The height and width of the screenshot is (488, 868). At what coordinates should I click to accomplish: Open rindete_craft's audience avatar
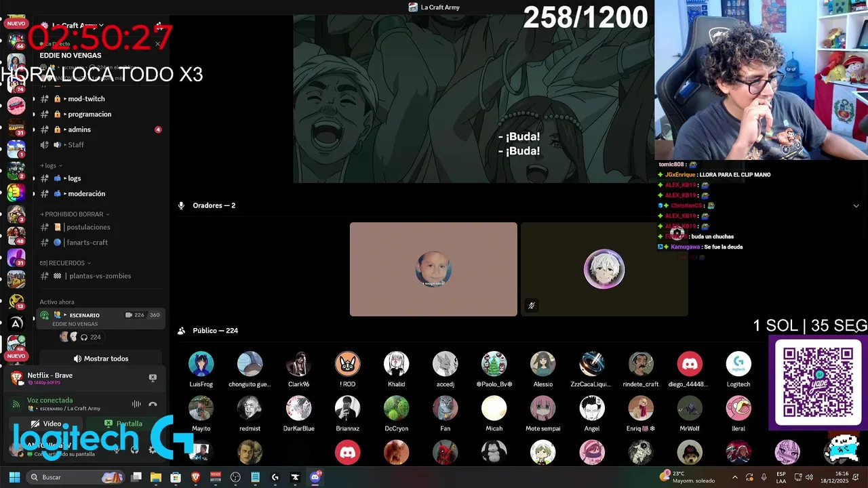pyautogui.click(x=640, y=364)
